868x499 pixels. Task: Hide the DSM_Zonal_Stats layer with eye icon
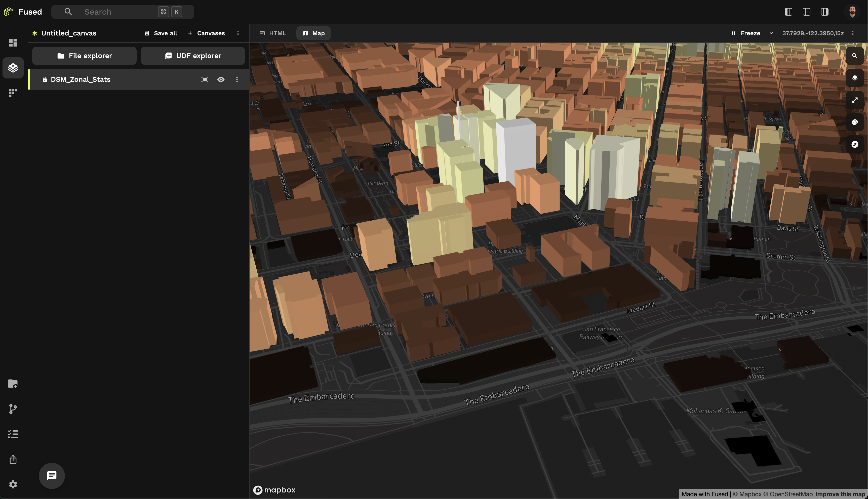click(x=221, y=79)
